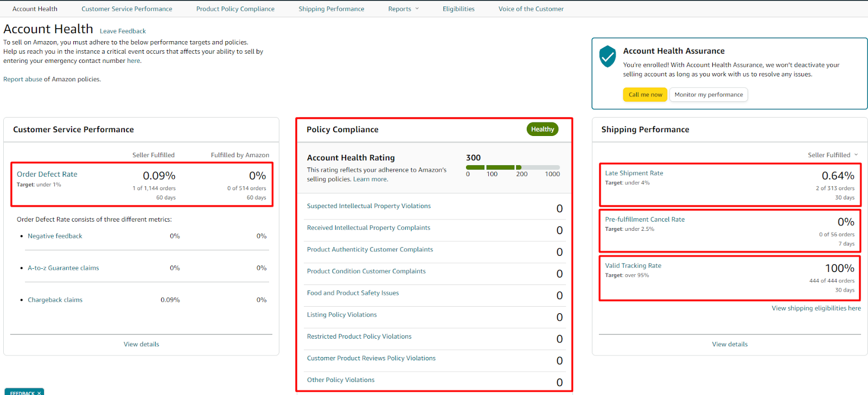The width and height of the screenshot is (868, 395).
Task: Open Shipping Performance in top navigation
Action: (331, 9)
